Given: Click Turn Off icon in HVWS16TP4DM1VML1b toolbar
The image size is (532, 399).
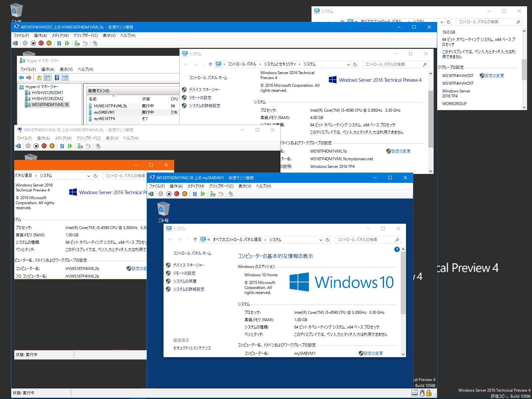Looking at the screenshot, I should point(33,43).
